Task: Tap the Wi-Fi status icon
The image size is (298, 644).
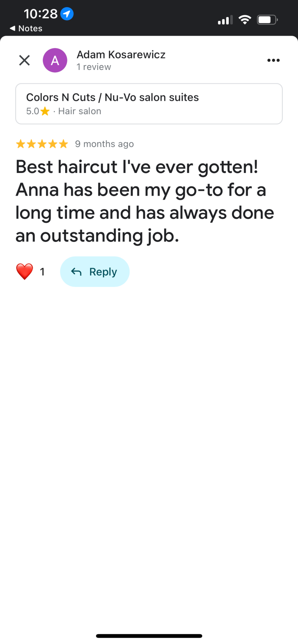Action: pyautogui.click(x=245, y=20)
